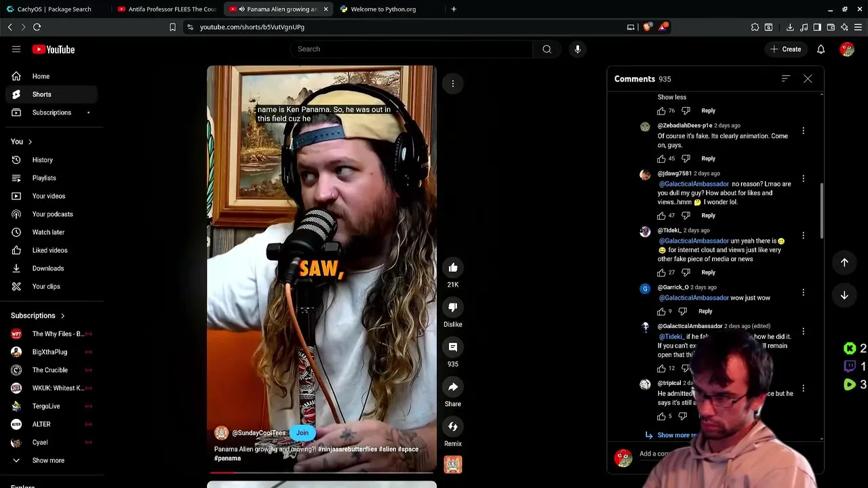Screen dimensions: 868x488
Task: Open options for Tideki_ comment
Action: pos(804,236)
